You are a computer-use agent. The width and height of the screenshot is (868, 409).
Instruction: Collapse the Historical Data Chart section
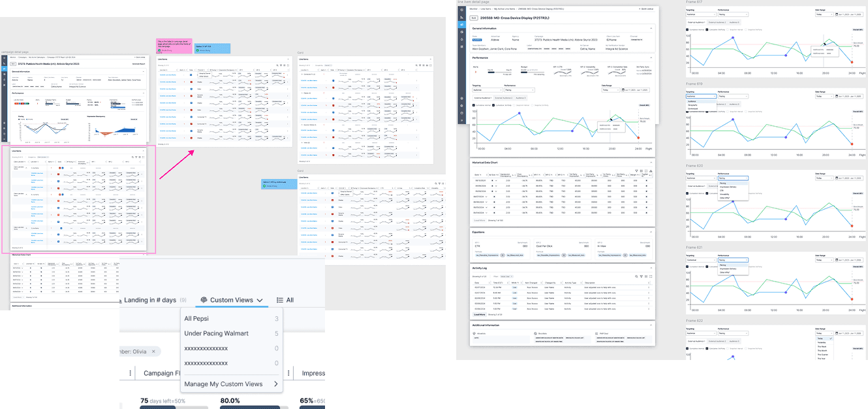pos(651,162)
